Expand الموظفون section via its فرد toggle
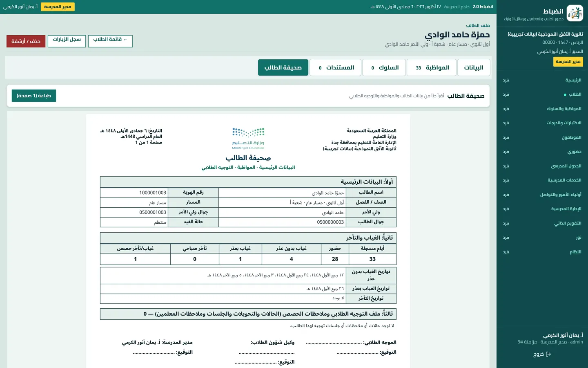Image resolution: width=588 pixels, height=368 pixels. tap(506, 138)
